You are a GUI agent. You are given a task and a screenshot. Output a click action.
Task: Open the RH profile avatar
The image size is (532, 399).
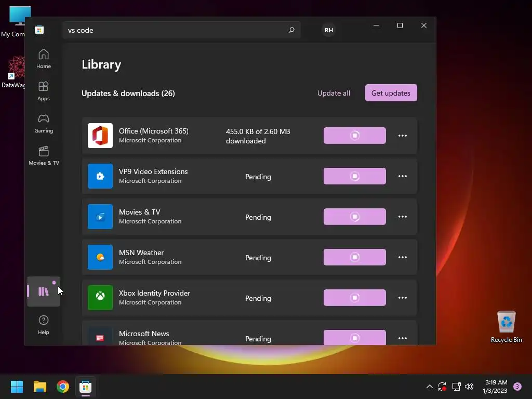point(329,30)
